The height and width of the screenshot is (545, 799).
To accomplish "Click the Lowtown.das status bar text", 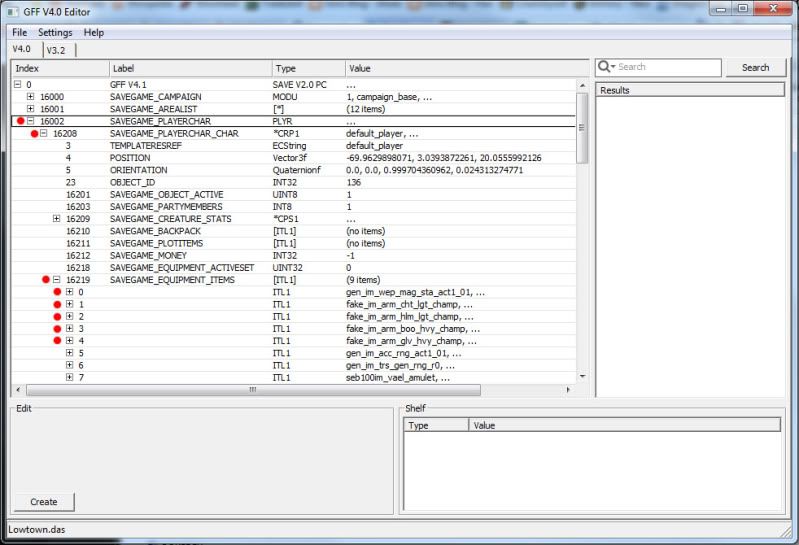I will point(37,530).
